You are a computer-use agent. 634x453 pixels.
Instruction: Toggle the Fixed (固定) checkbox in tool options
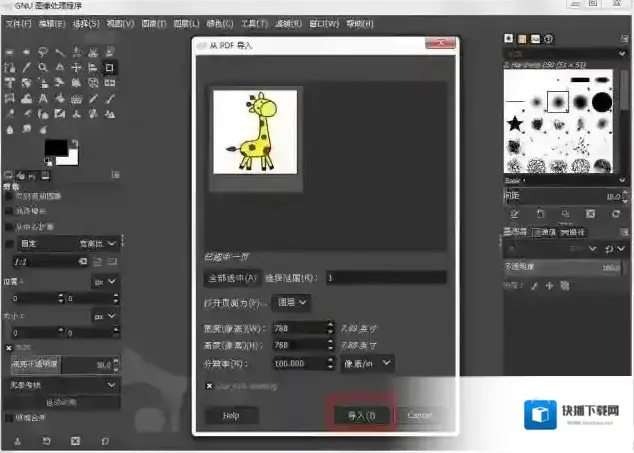pos(10,243)
